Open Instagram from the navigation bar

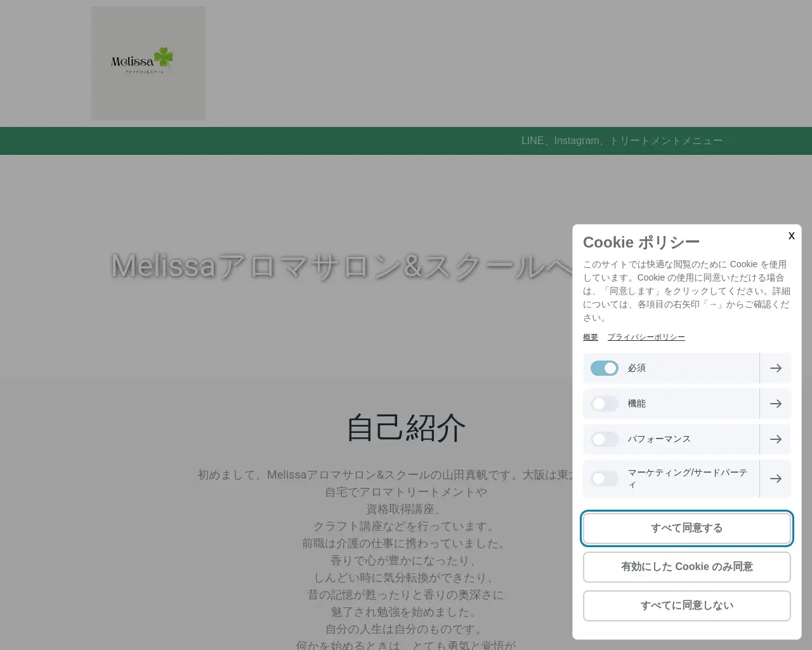[x=576, y=140]
